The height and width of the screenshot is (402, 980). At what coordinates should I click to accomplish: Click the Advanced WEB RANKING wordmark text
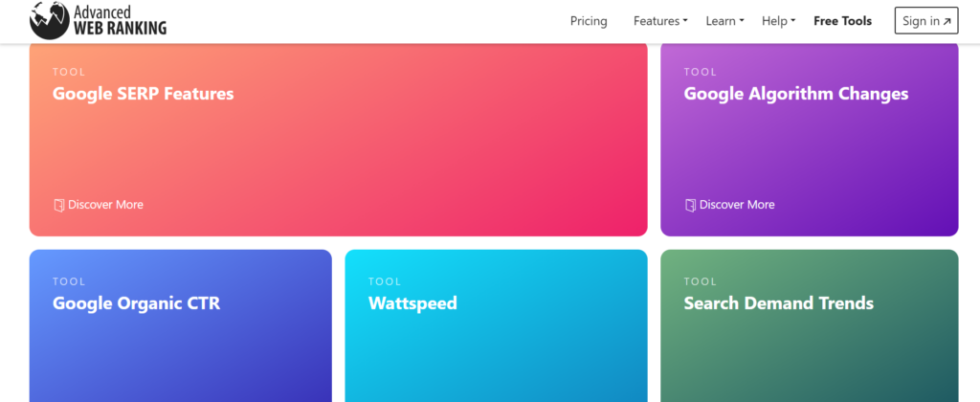click(120, 21)
